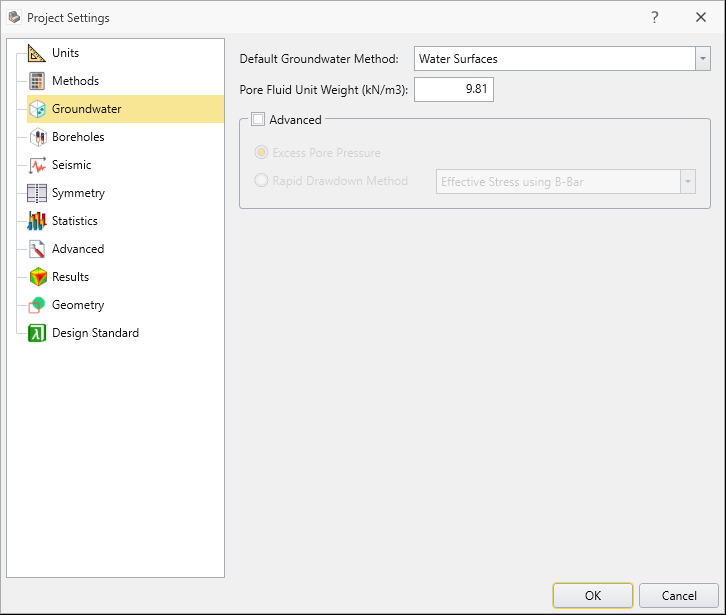Go to Boreholes settings
Viewport: 726px width, 615px height.
78,137
